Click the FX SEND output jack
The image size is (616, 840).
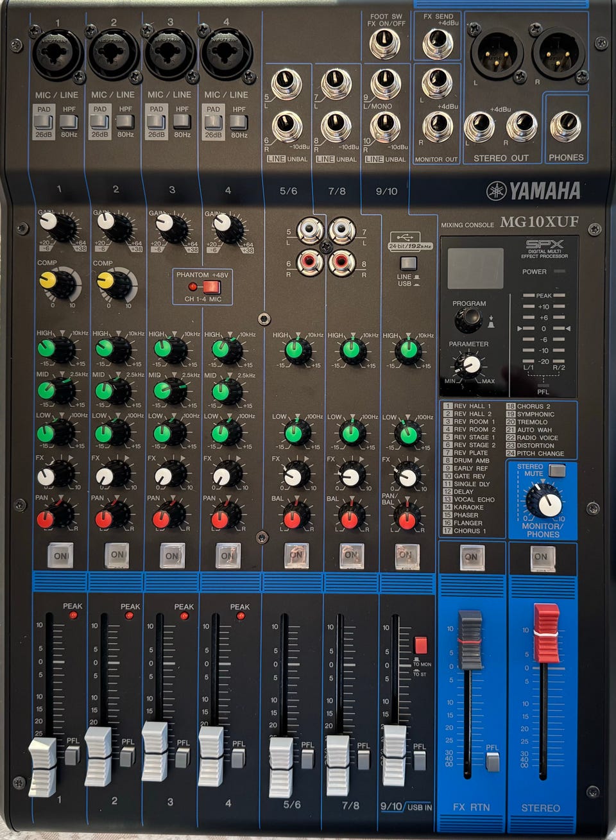[438, 44]
